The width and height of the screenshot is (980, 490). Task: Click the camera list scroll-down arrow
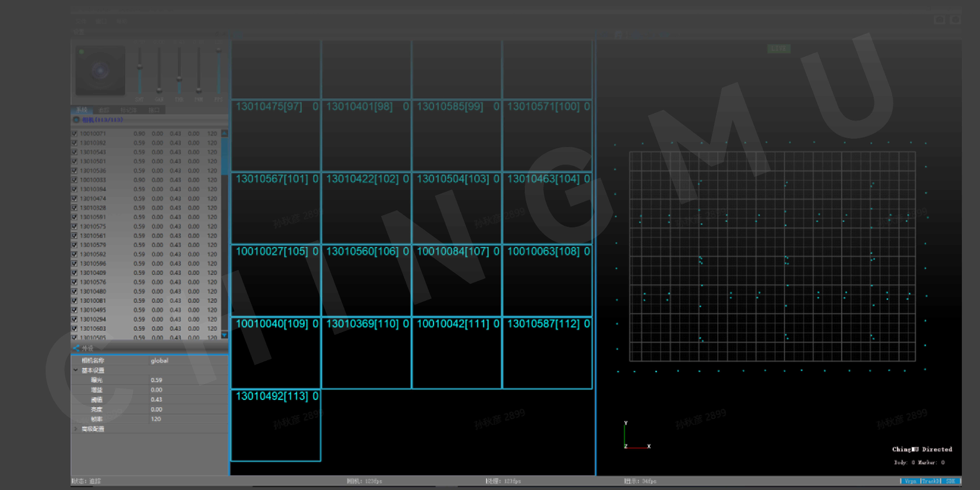point(224,335)
